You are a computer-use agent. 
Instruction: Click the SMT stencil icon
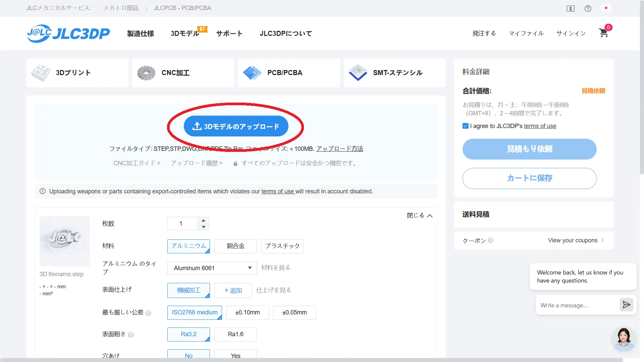click(358, 73)
